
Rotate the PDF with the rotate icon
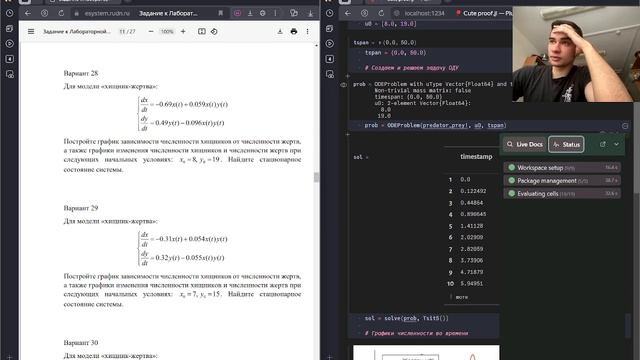pos(214,31)
